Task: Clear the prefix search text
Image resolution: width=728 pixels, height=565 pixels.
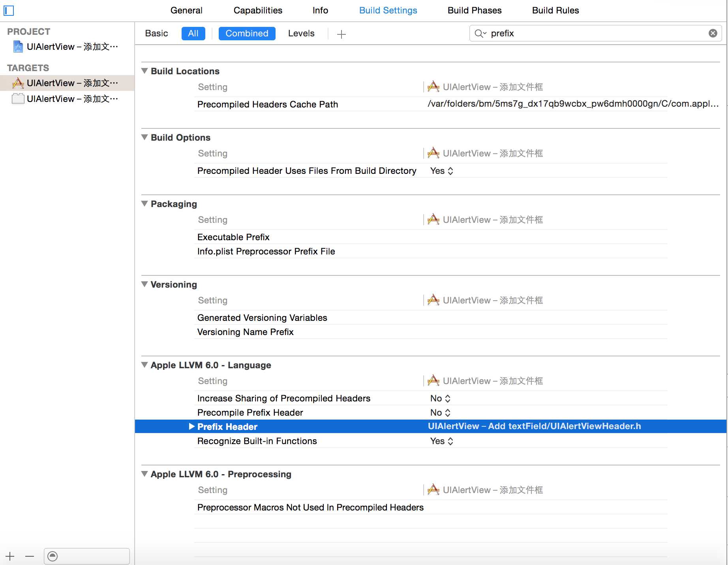Action: 713,33
